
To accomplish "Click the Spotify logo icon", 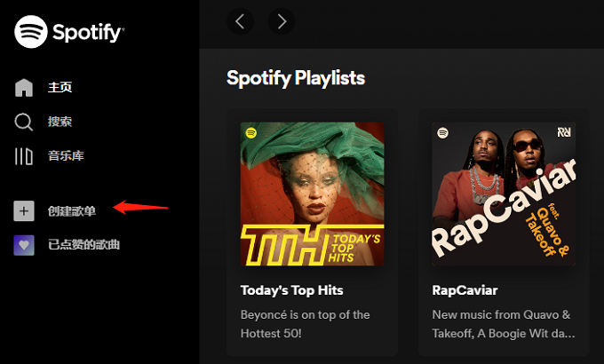I will 31,32.
